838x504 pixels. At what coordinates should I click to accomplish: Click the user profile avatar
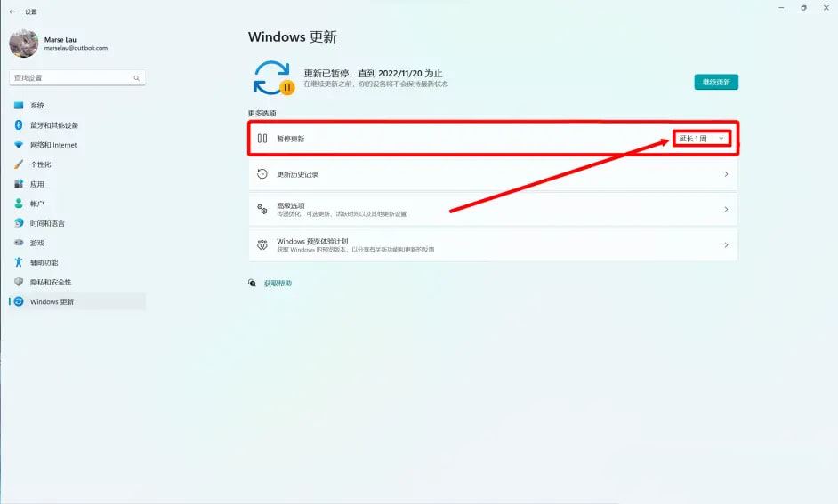[23, 44]
